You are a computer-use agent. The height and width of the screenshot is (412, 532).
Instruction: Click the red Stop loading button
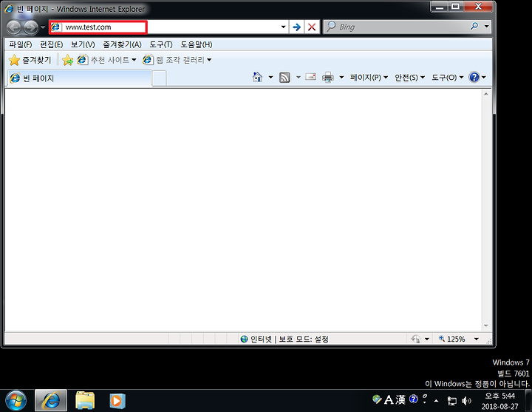pyautogui.click(x=312, y=27)
